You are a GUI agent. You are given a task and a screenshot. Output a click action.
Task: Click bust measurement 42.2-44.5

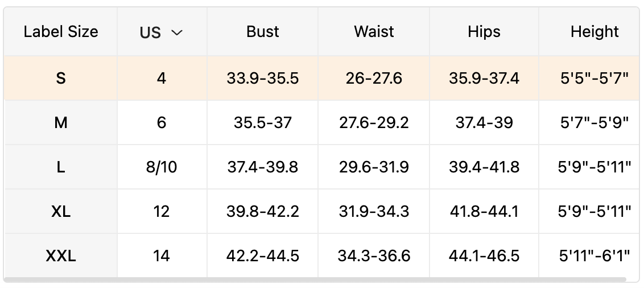coord(263,256)
